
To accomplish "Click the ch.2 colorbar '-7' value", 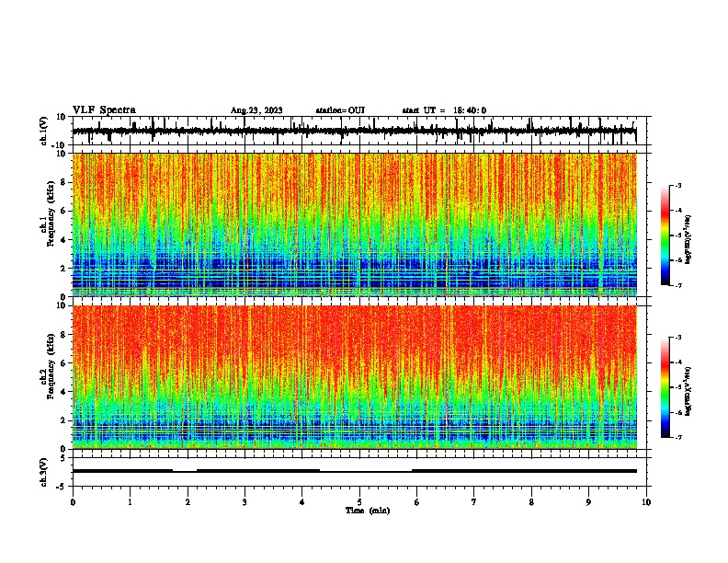I will tap(677, 437).
